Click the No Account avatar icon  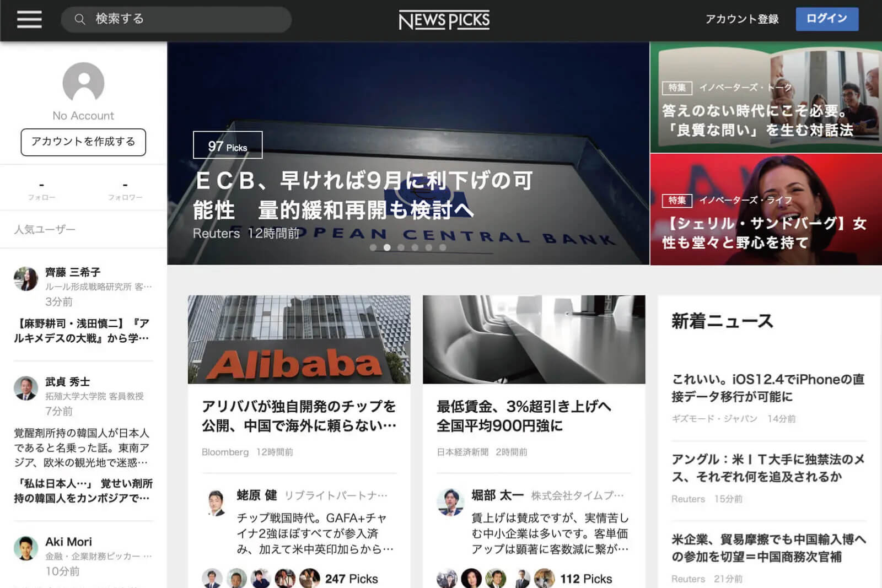pyautogui.click(x=83, y=83)
